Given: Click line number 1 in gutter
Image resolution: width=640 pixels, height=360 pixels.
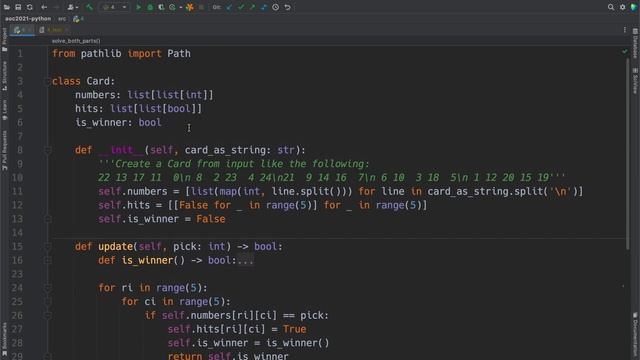Looking at the screenshot, I should (20, 53).
